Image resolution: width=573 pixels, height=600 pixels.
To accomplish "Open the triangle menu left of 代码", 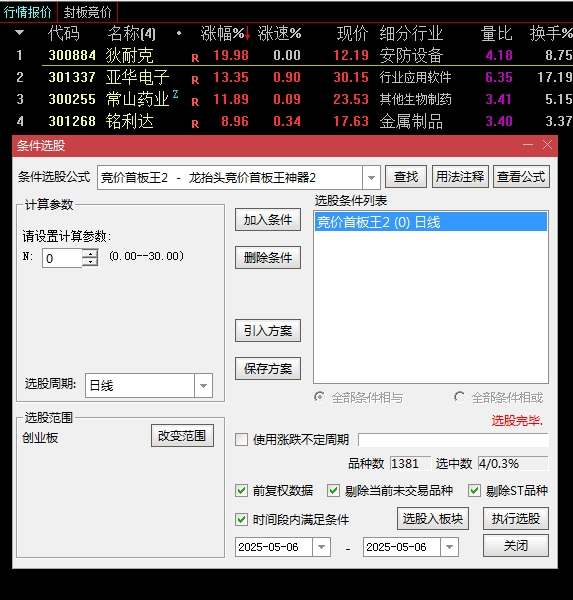I will pos(20,33).
